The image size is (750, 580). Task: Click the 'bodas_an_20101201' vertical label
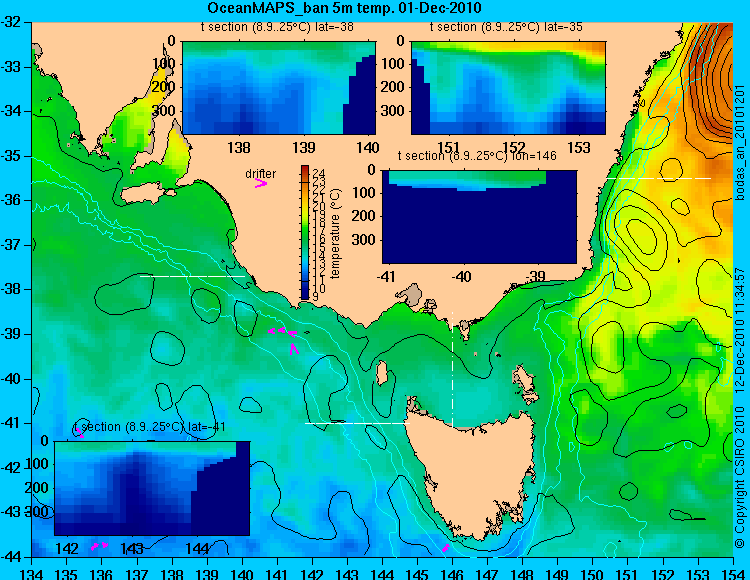click(740, 143)
